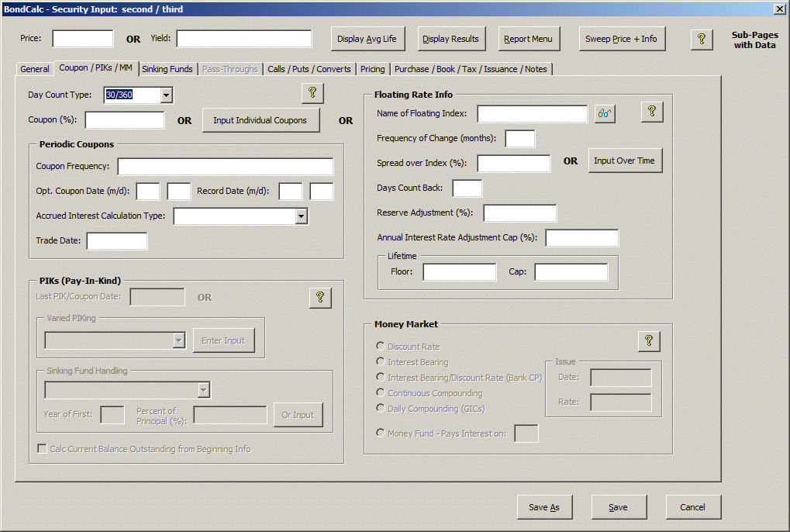Choose the Continuous Compounding option
The width and height of the screenshot is (790, 532).
pyautogui.click(x=381, y=392)
